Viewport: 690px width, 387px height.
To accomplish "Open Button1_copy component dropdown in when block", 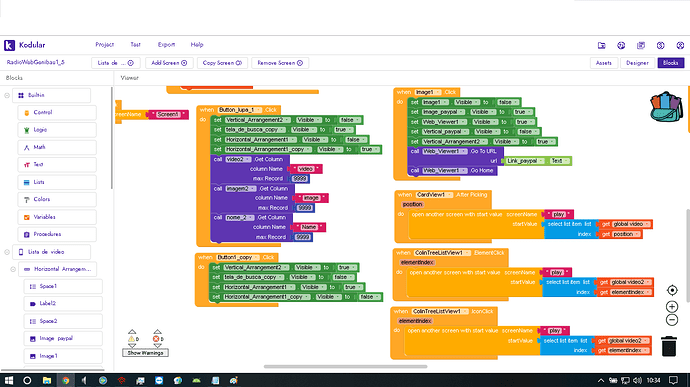I will click(x=238, y=257).
